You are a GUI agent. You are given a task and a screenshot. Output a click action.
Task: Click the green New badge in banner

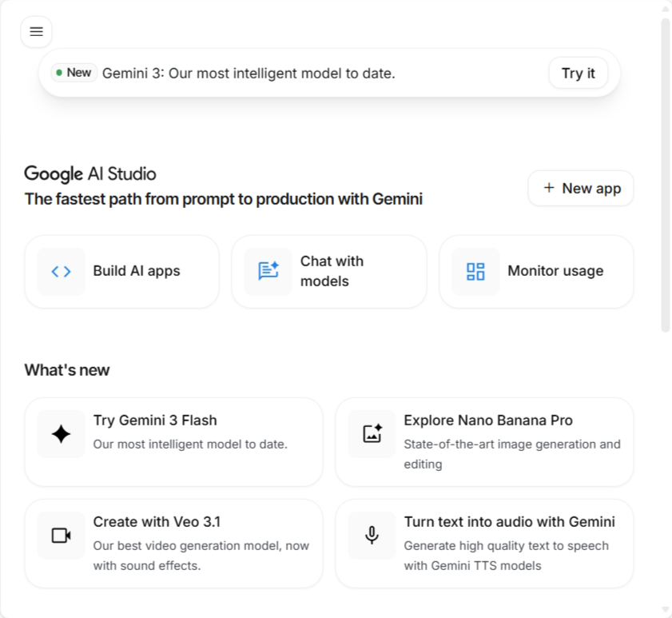pos(74,73)
